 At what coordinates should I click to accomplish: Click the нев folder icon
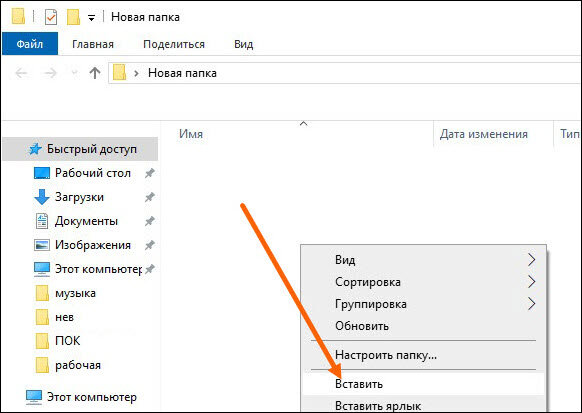pyautogui.click(x=42, y=317)
